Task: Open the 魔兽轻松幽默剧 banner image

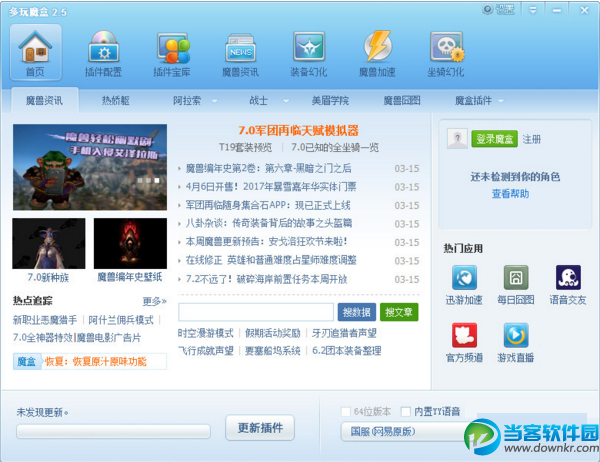Action: click(90, 167)
